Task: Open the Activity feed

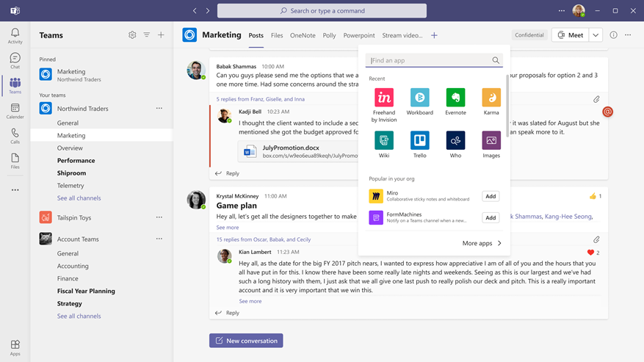Action: 15,36
